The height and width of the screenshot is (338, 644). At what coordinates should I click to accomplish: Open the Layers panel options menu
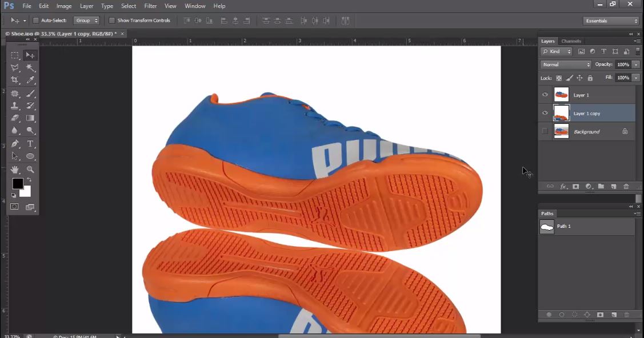pyautogui.click(x=637, y=41)
